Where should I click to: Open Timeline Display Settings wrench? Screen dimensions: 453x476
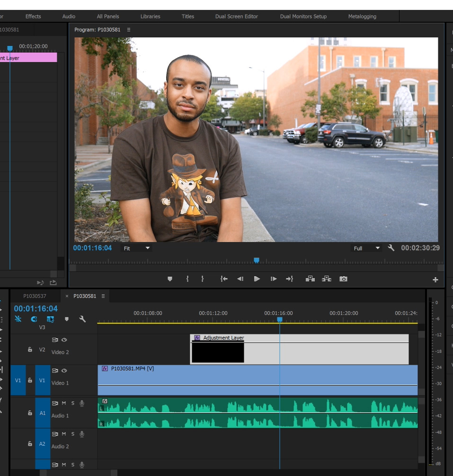pyautogui.click(x=82, y=319)
